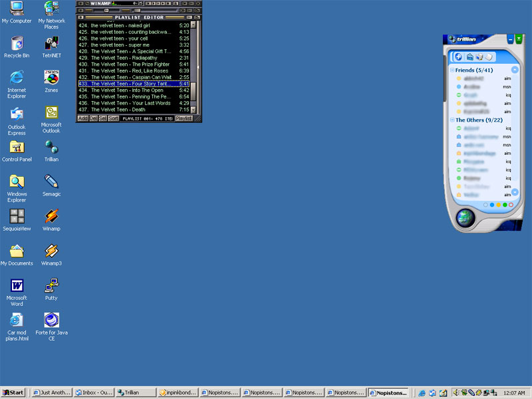This screenshot has height=399, width=532.
Task: Select the Semagic desktop shortcut
Action: coord(51,182)
